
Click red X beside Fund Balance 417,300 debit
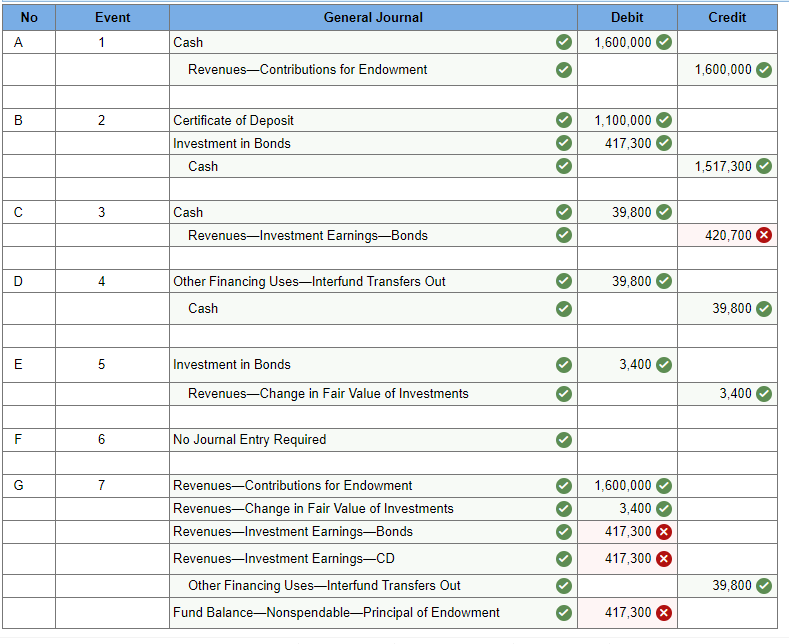click(x=664, y=613)
